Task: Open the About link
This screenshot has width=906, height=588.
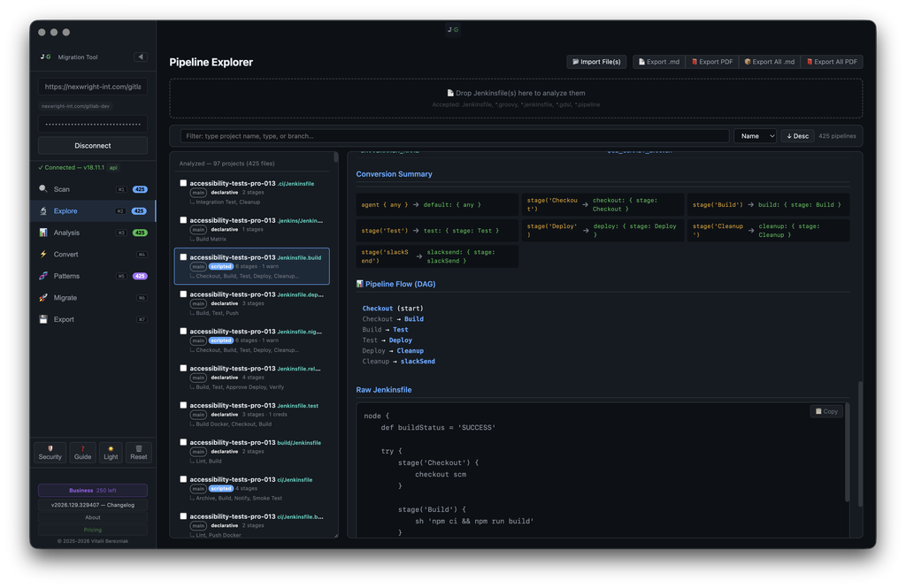Action: 92,517
